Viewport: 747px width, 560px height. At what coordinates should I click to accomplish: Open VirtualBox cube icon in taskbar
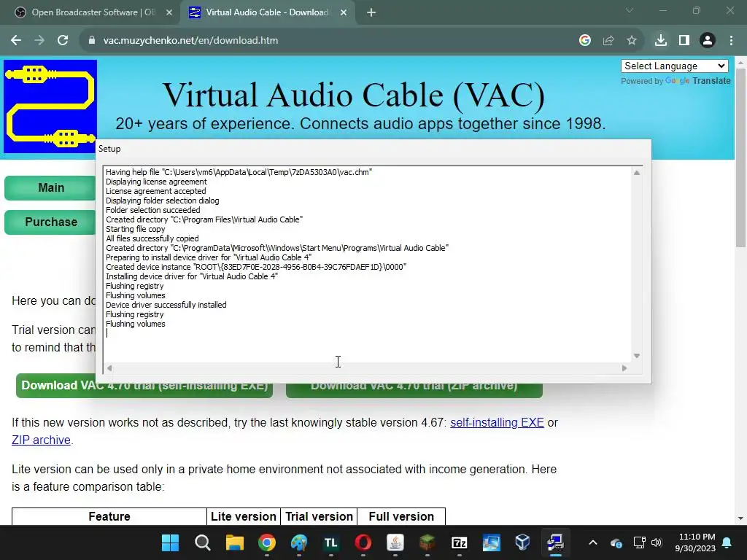point(522,542)
